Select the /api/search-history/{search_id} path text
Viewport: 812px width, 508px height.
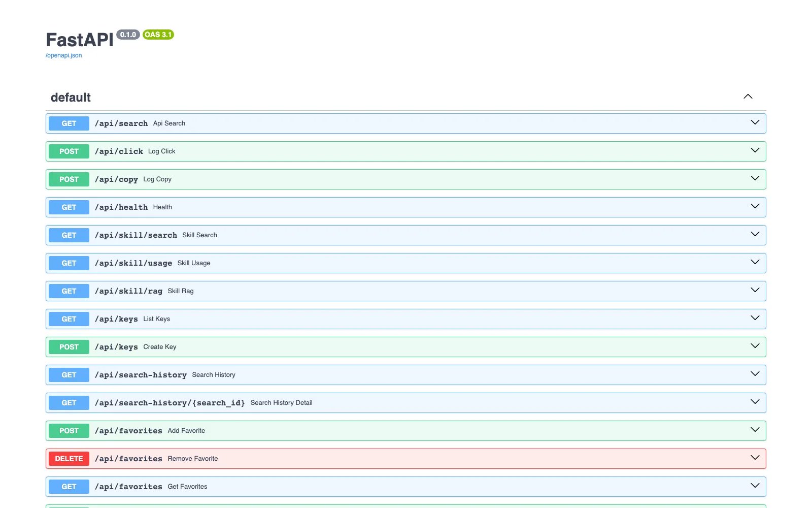pos(170,403)
